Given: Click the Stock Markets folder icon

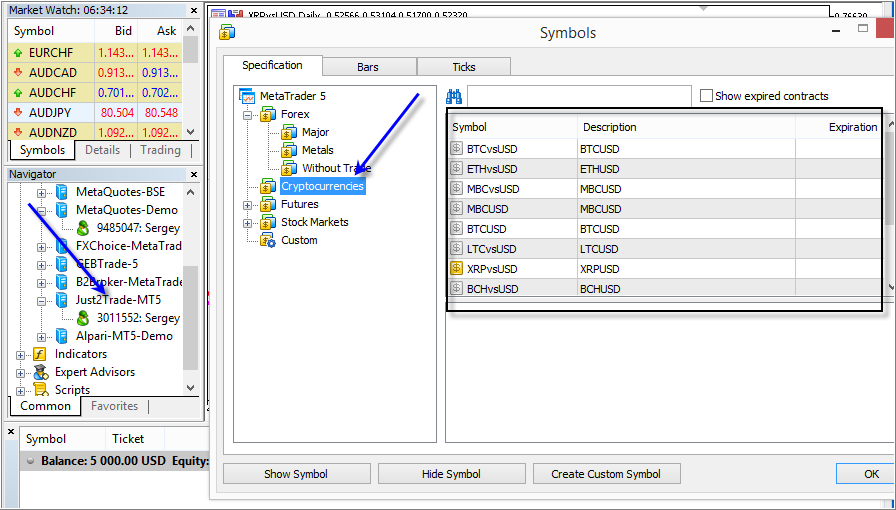Looking at the screenshot, I should (x=268, y=222).
